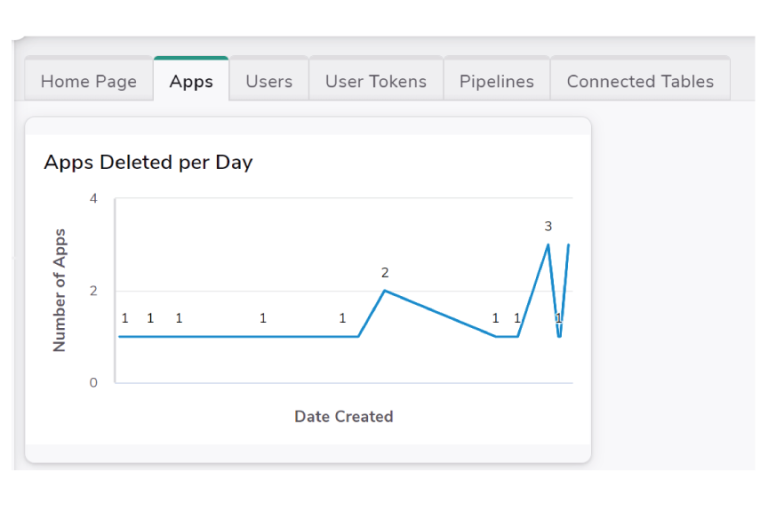Switch to Connected Tables tab
768x512 pixels.
coord(640,82)
